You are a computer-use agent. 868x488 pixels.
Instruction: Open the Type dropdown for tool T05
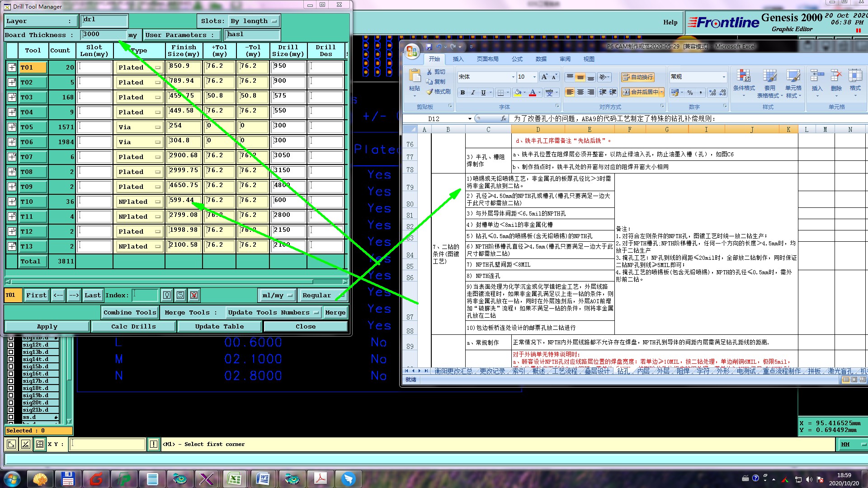(x=139, y=127)
